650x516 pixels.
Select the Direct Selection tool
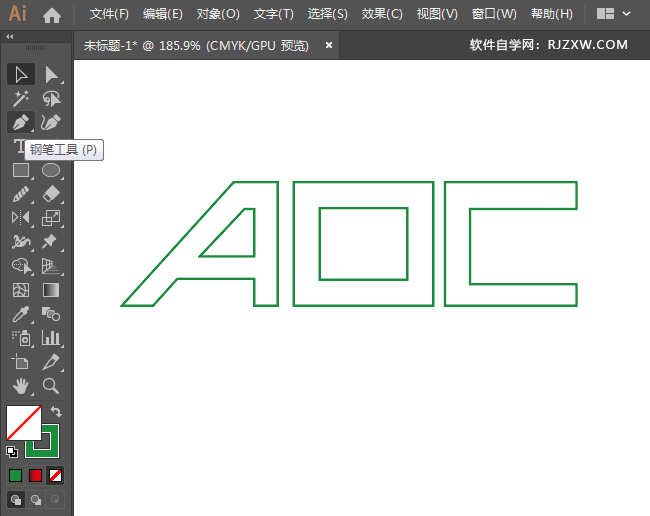click(51, 75)
